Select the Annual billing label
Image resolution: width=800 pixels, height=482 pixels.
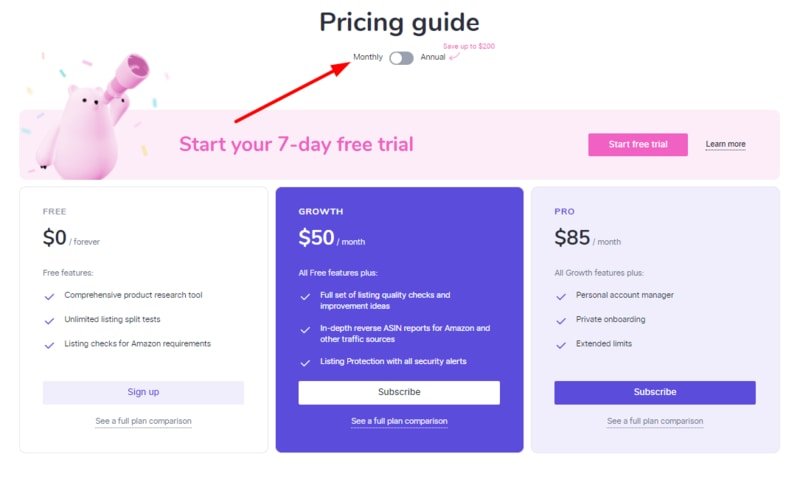point(433,57)
